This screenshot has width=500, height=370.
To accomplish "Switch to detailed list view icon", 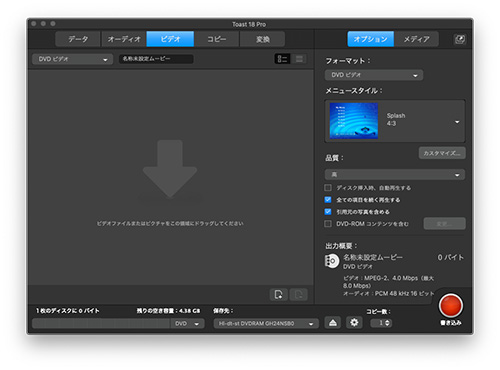I will [x=282, y=59].
